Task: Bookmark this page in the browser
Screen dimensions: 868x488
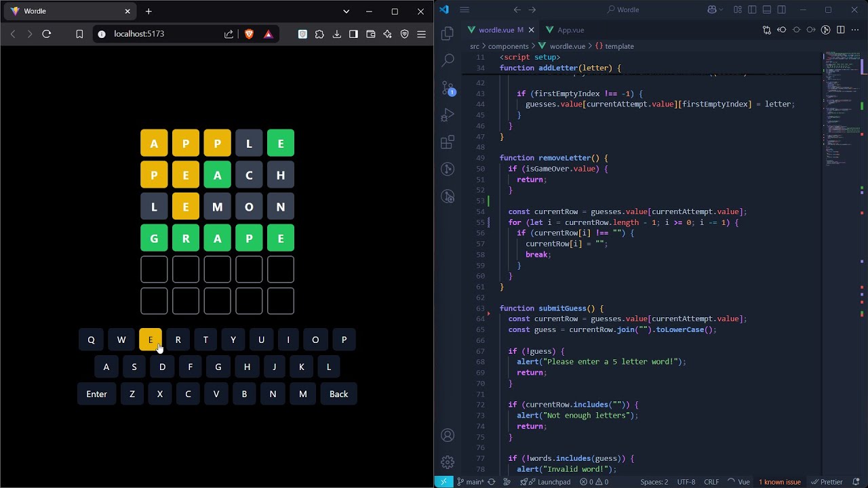Action: (x=79, y=34)
